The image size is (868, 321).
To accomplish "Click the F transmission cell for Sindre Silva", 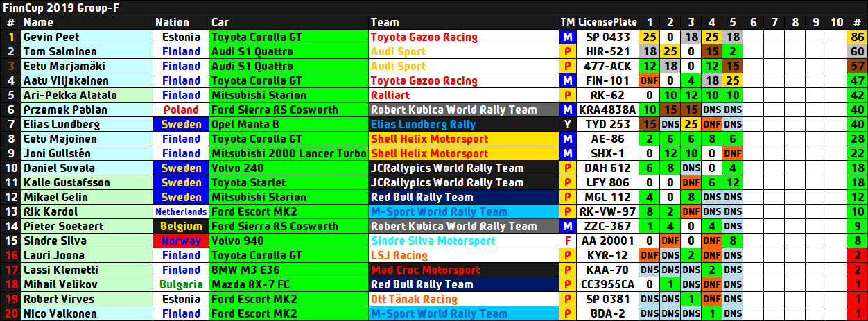I will 568,241.
